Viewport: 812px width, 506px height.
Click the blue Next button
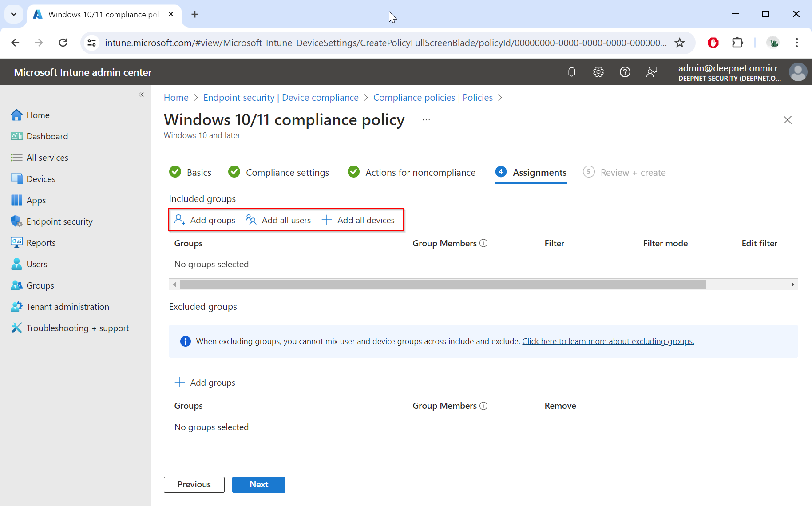click(x=258, y=484)
